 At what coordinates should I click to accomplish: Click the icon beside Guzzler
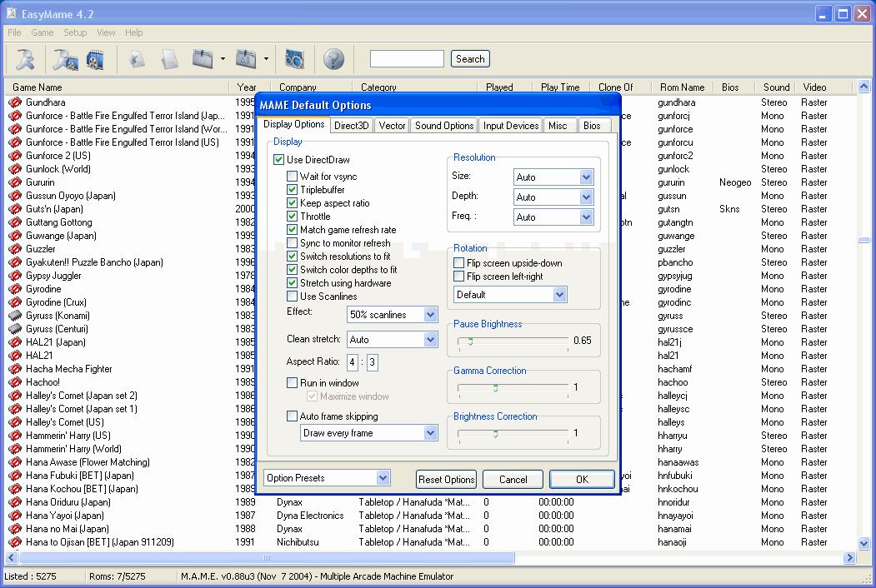pos(15,249)
